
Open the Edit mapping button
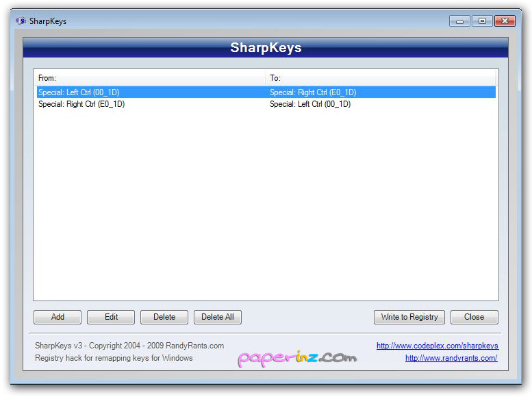(x=111, y=317)
